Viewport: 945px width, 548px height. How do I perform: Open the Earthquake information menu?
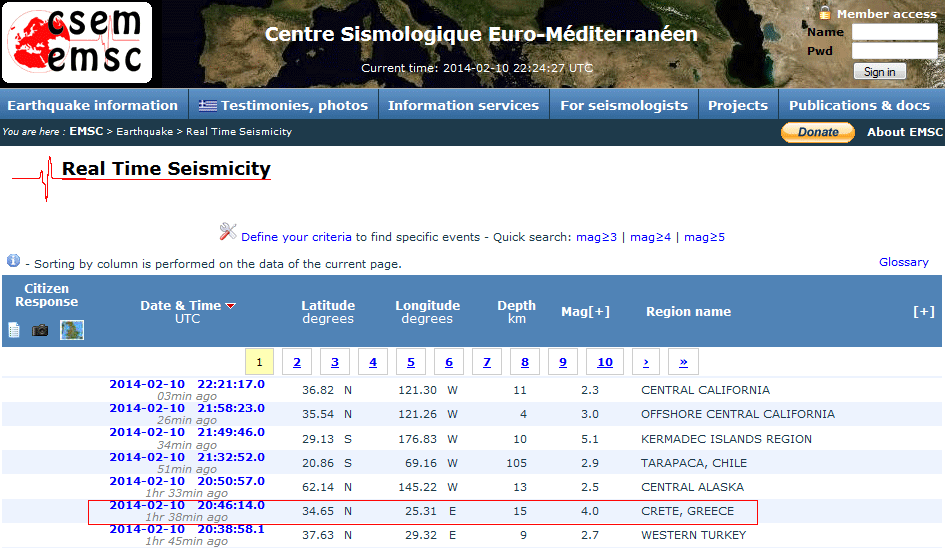point(92,105)
